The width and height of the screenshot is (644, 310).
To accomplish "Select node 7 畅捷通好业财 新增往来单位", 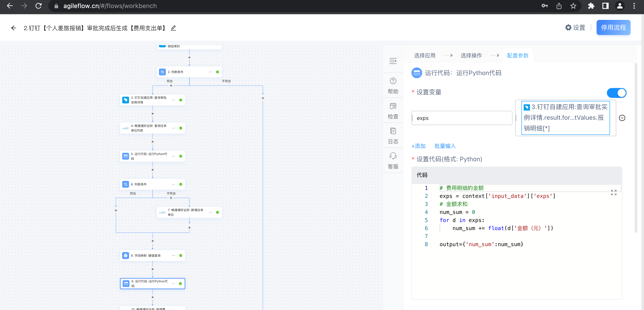I will click(189, 212).
